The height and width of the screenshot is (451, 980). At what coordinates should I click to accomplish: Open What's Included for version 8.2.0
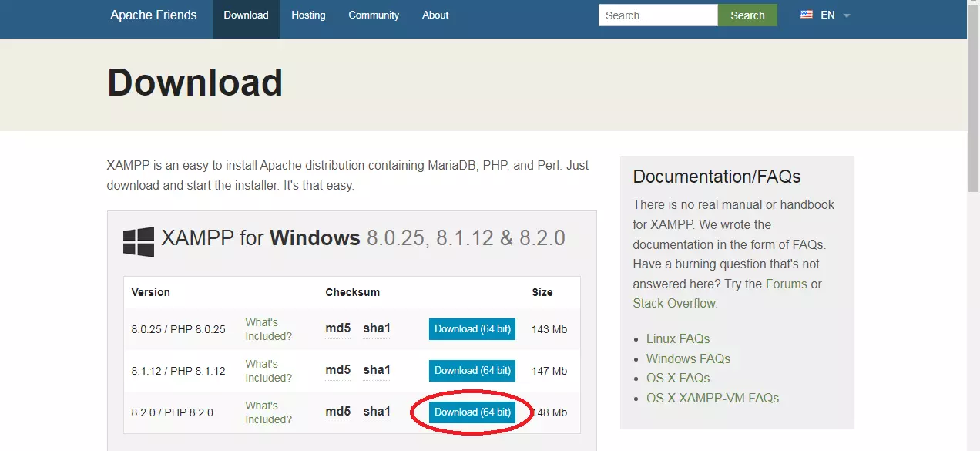click(269, 412)
